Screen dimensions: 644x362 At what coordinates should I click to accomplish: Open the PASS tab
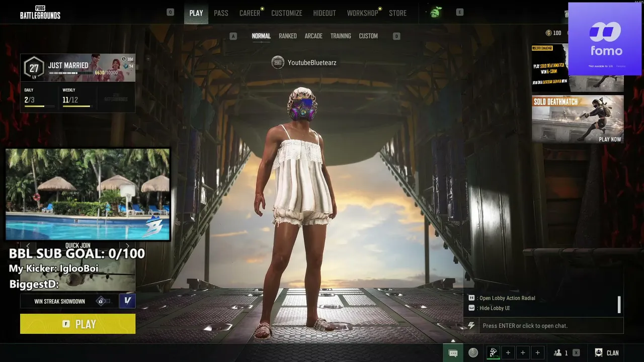[x=221, y=13]
